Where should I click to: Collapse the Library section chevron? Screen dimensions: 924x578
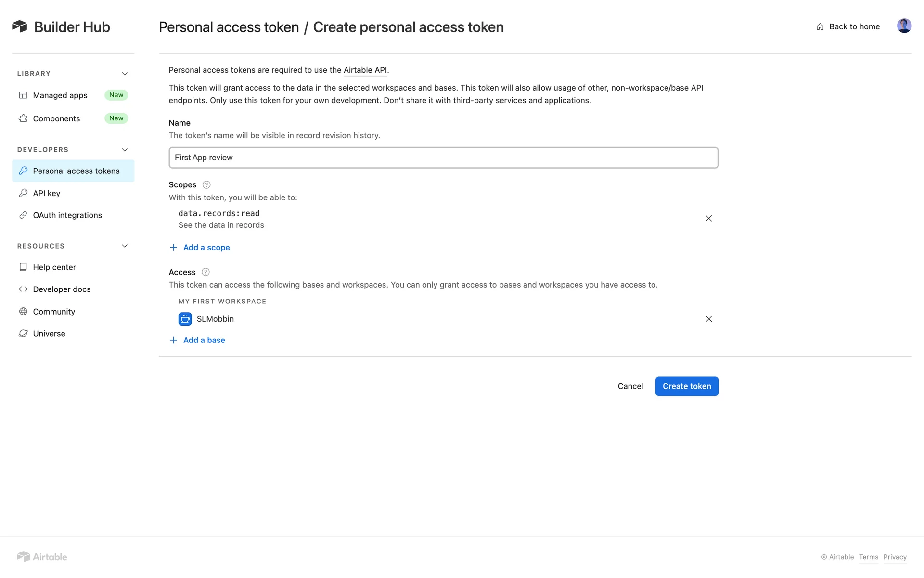(x=125, y=74)
